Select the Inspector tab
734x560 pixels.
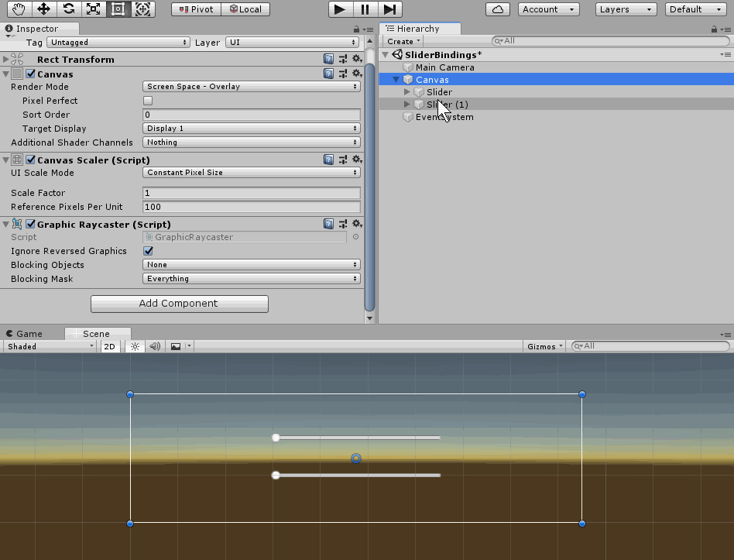pos(39,29)
